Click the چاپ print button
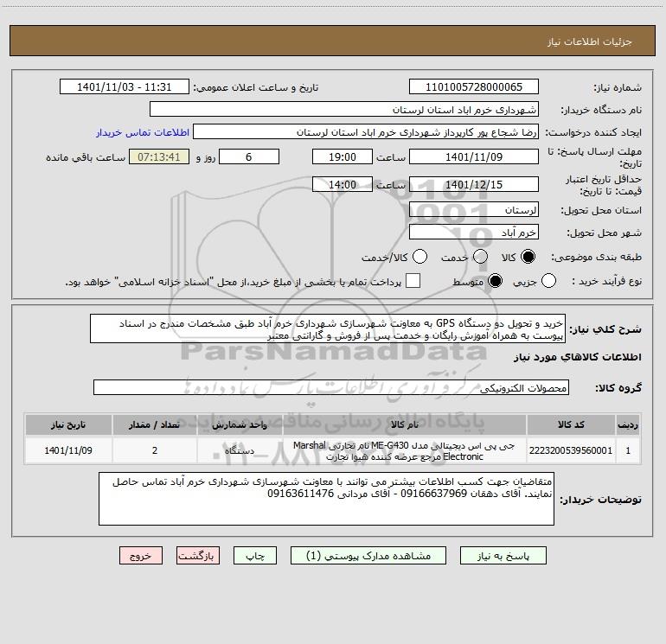 (255, 556)
